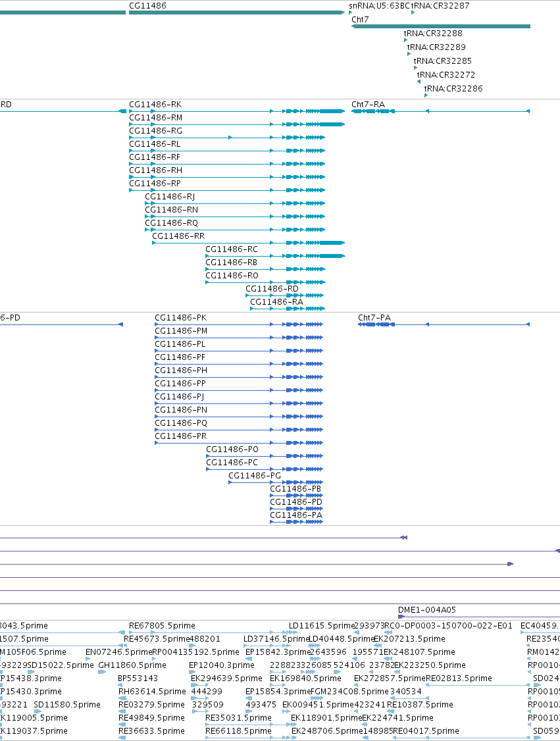Select the Cht7 gene bar
The image size is (560, 741).
click(x=441, y=26)
